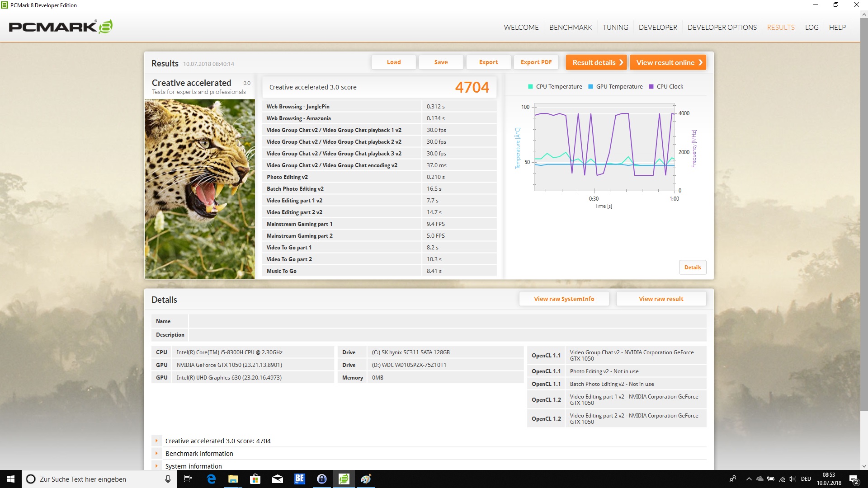Click View raw SystemInfo button
Image resolution: width=868 pixels, height=488 pixels.
click(564, 299)
